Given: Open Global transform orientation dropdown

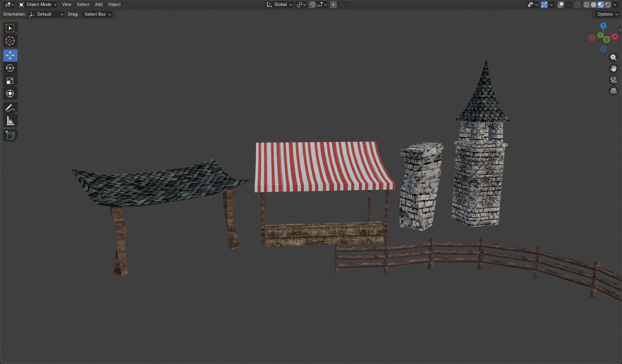Looking at the screenshot, I should coord(279,4).
